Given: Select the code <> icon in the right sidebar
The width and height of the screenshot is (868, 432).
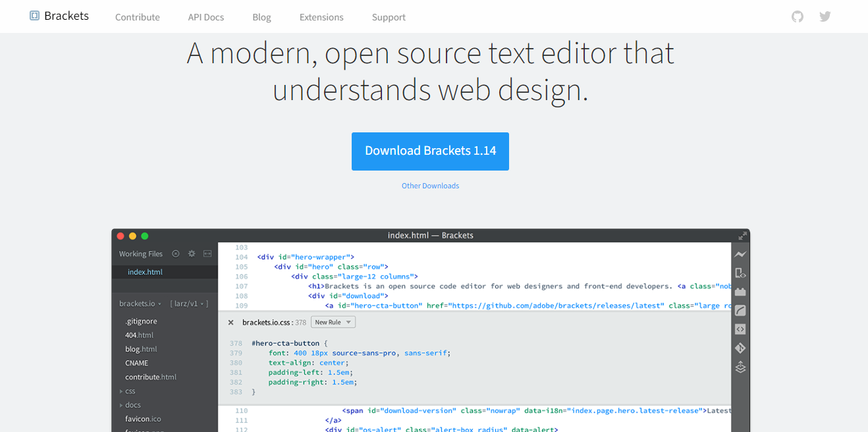Looking at the screenshot, I should [740, 329].
